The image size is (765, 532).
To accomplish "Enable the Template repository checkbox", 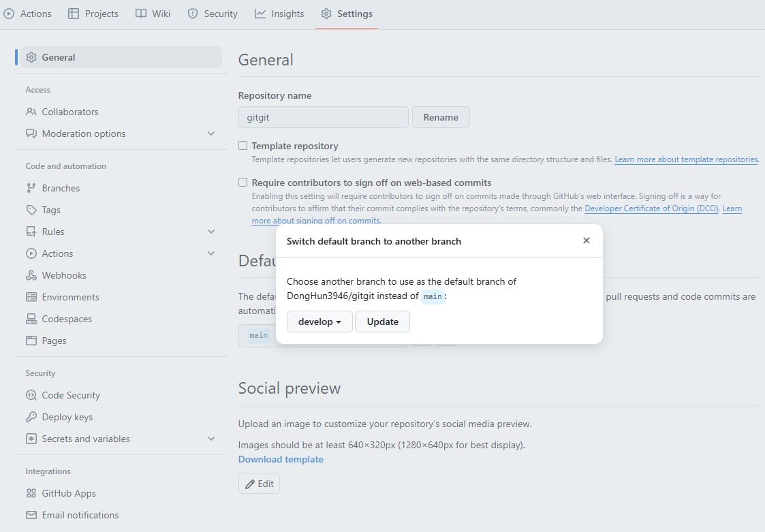I will 243,146.
